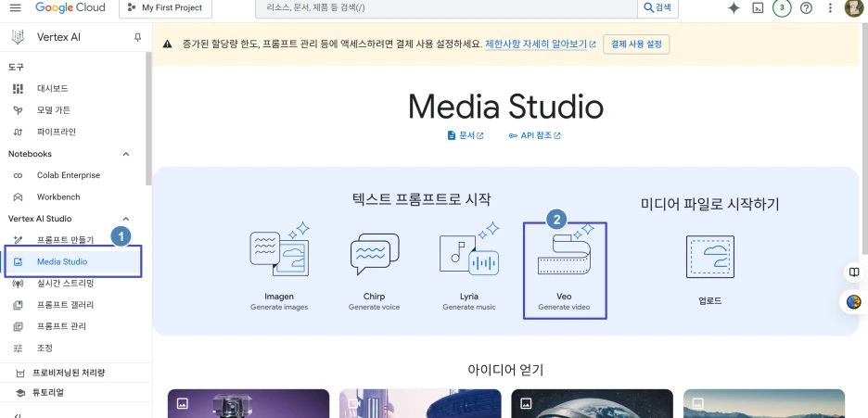Open the API 참조 link
The width and height of the screenshot is (868, 418).
tap(534, 135)
